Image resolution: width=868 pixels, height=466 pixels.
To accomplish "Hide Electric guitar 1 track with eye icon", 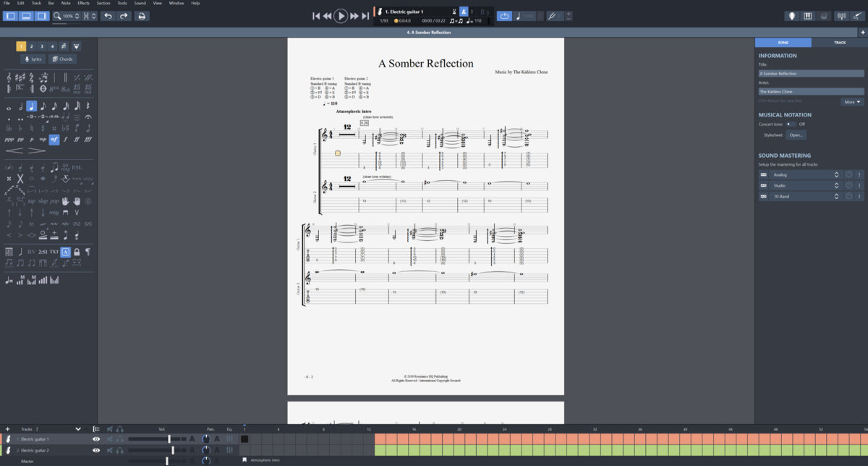I will click(x=96, y=439).
